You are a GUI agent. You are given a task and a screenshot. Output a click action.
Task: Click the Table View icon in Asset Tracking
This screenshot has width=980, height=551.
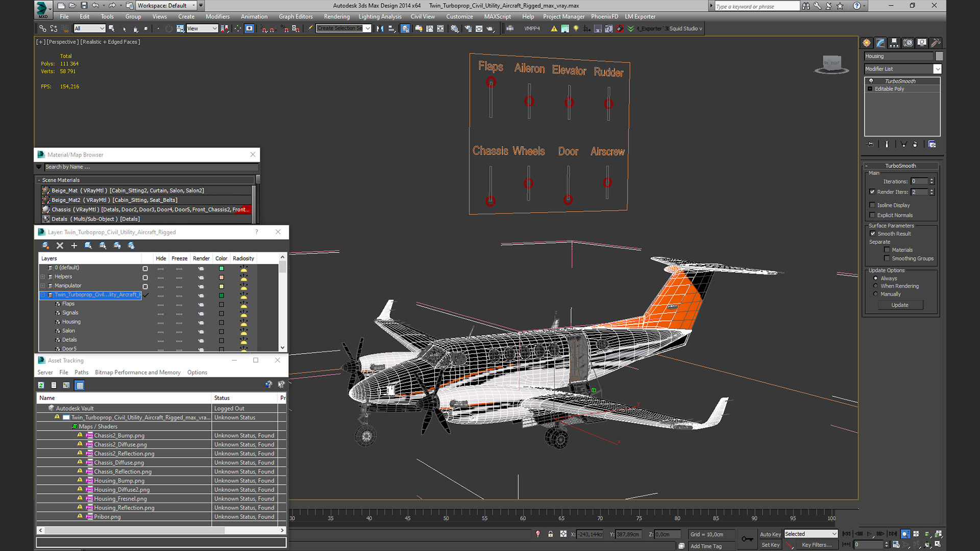(80, 385)
